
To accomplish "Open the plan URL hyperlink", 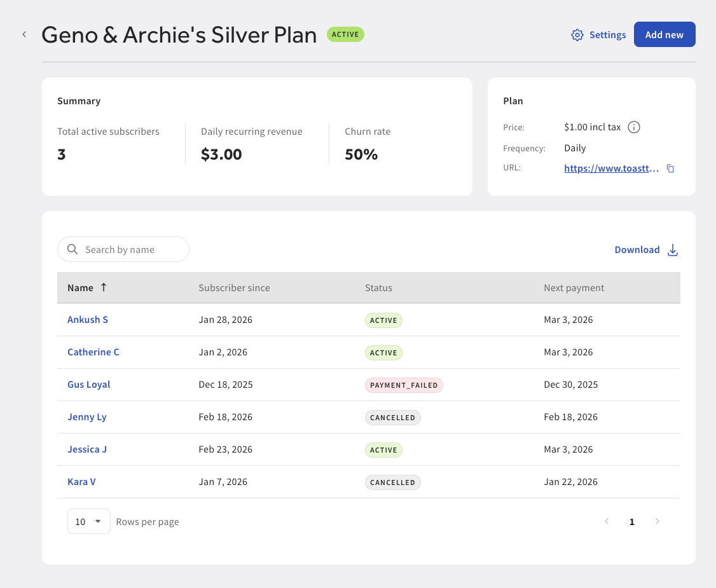I will click(x=611, y=168).
